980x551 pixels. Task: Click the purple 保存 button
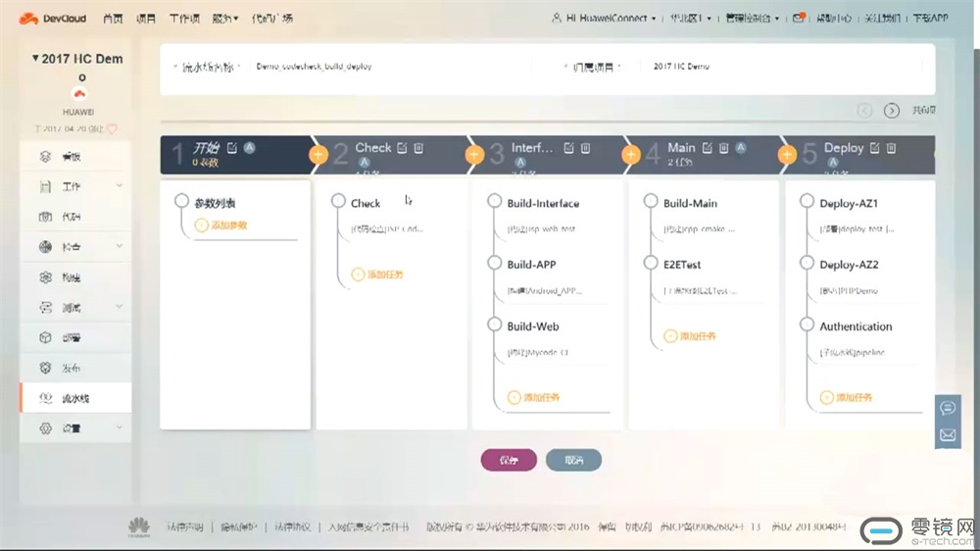509,460
